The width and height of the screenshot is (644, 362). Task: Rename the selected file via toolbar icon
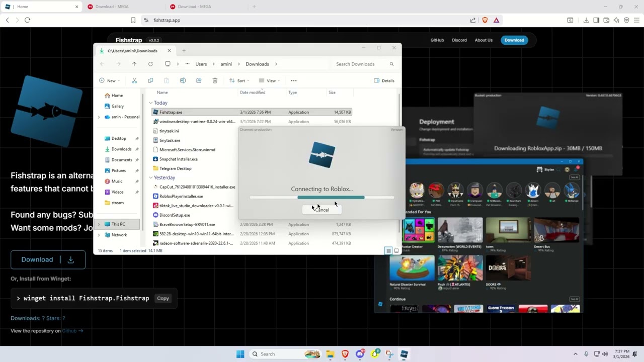click(x=183, y=80)
